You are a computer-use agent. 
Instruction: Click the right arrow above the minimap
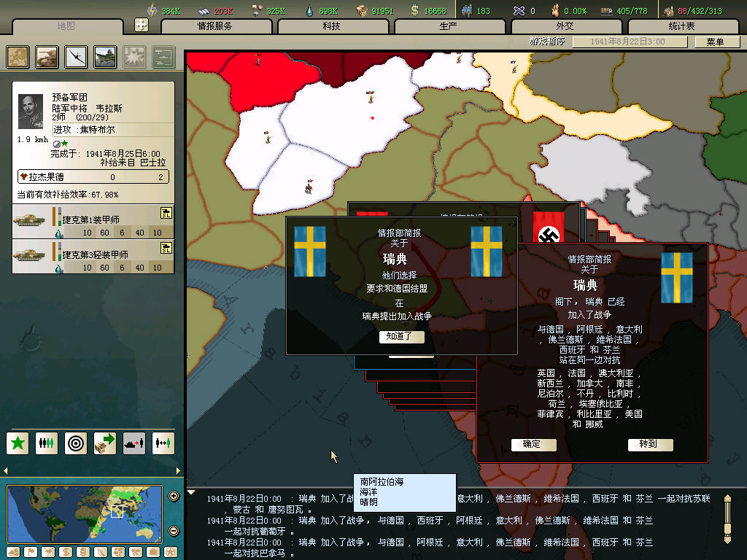coord(178,470)
